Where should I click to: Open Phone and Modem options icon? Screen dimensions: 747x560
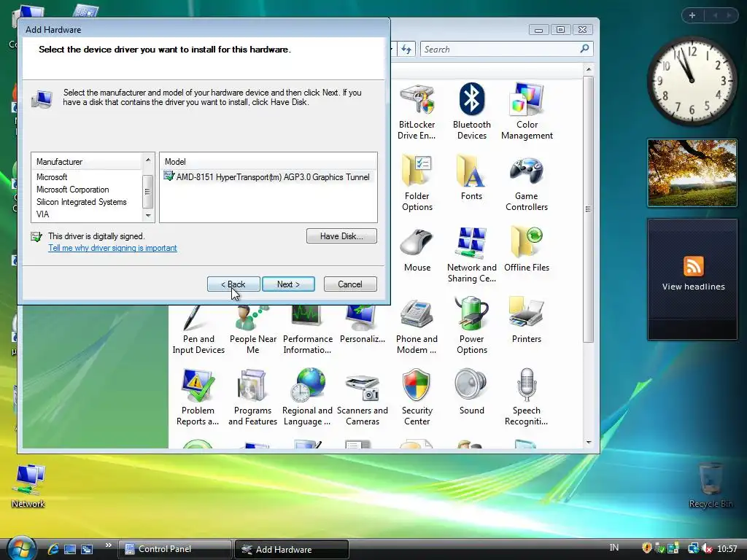(x=417, y=326)
